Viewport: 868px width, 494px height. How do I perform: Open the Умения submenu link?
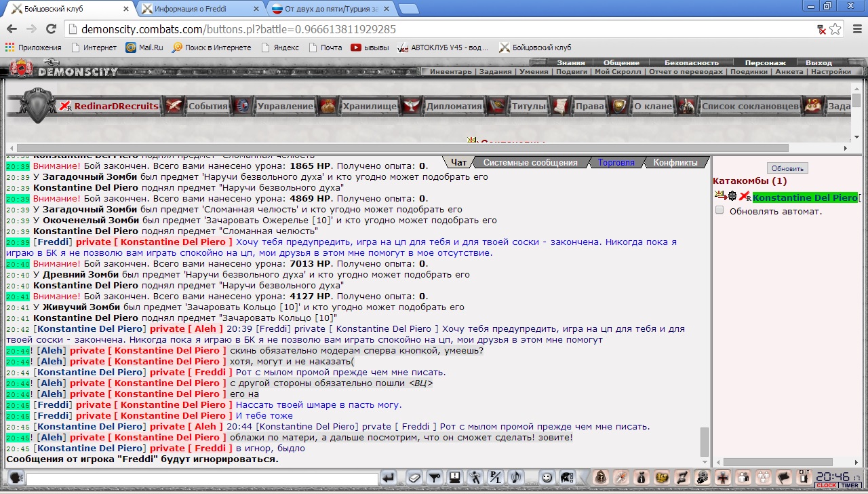coord(534,71)
